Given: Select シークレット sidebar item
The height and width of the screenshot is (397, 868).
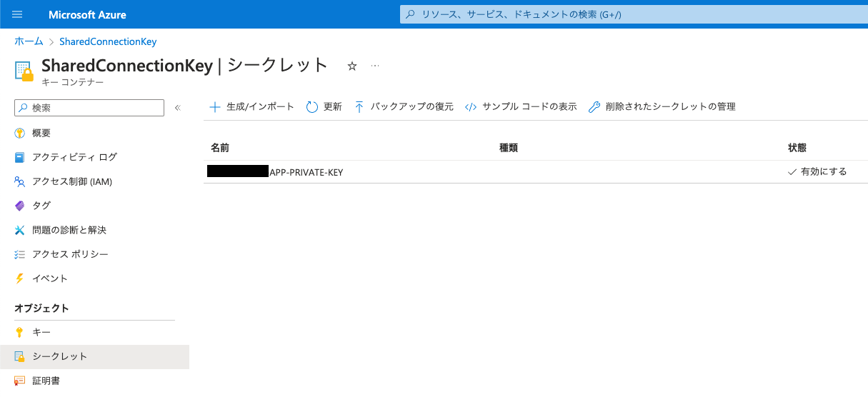Looking at the screenshot, I should (94, 356).
